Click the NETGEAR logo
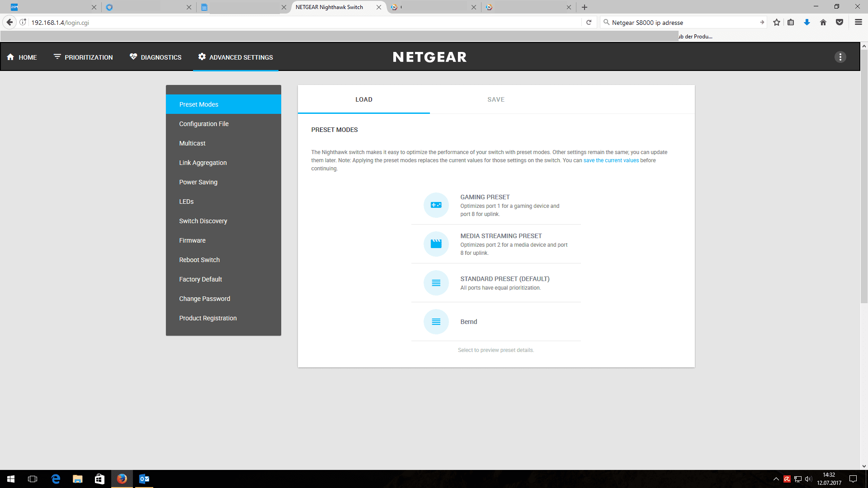 point(429,57)
